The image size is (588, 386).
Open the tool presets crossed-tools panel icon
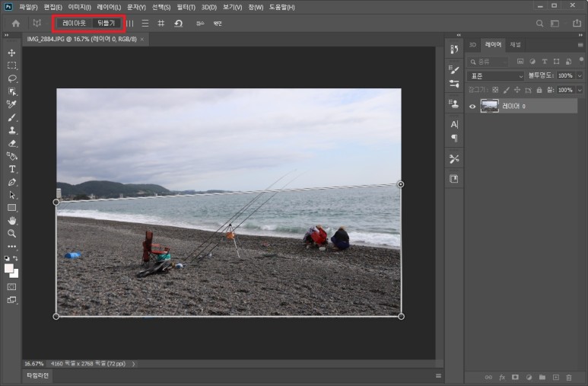pyautogui.click(x=454, y=159)
